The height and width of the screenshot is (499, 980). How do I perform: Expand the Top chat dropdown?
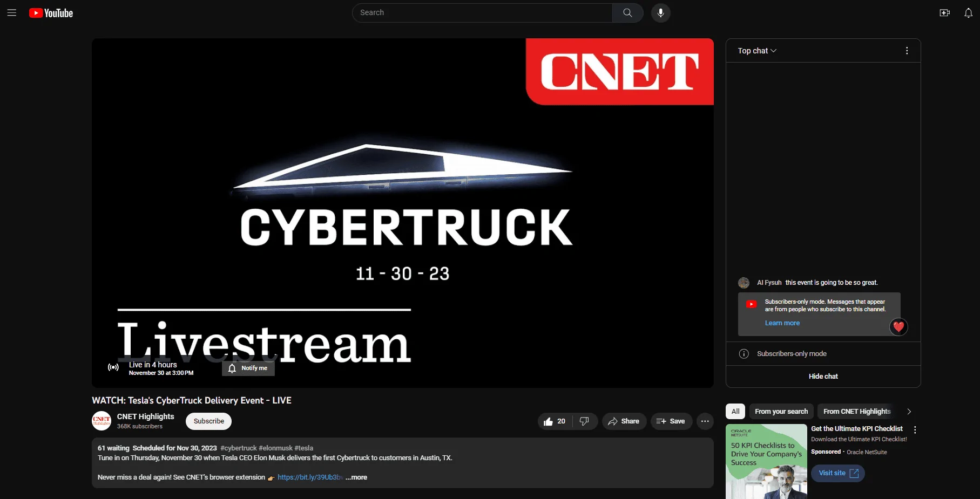pyautogui.click(x=757, y=51)
